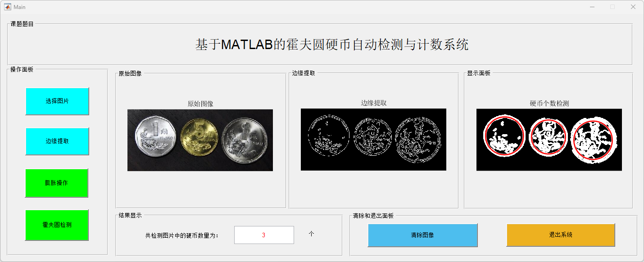Image resolution: width=644 pixels, height=262 pixels.
Task: Click the edge-extraction result image
Action: pyautogui.click(x=373, y=140)
